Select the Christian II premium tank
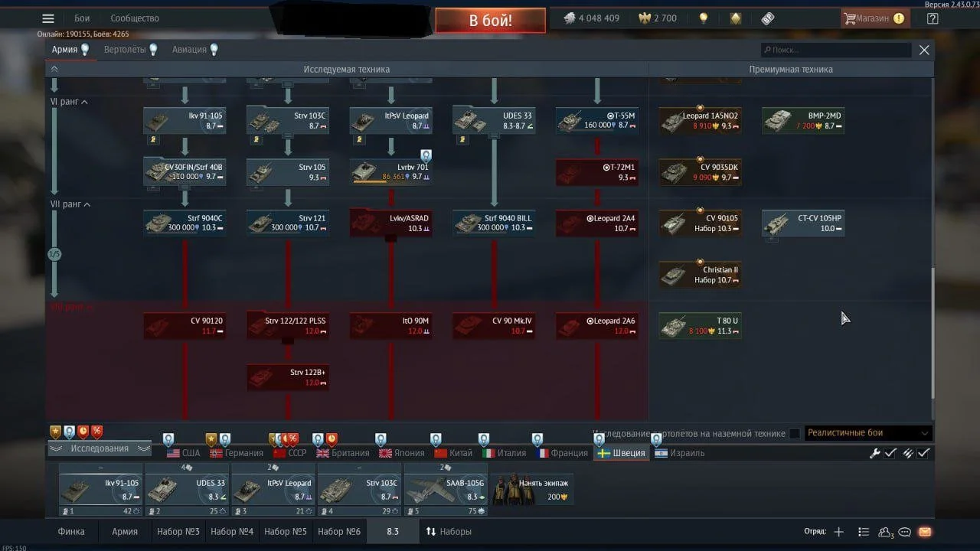Screen dimensions: 980x551 tap(701, 275)
